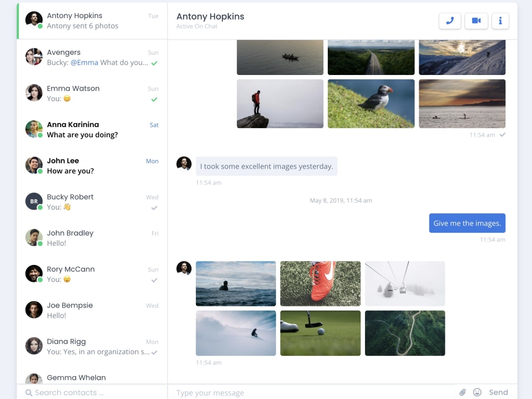Click the Avengers group avatar
This screenshot has width=532, height=399.
[34, 57]
